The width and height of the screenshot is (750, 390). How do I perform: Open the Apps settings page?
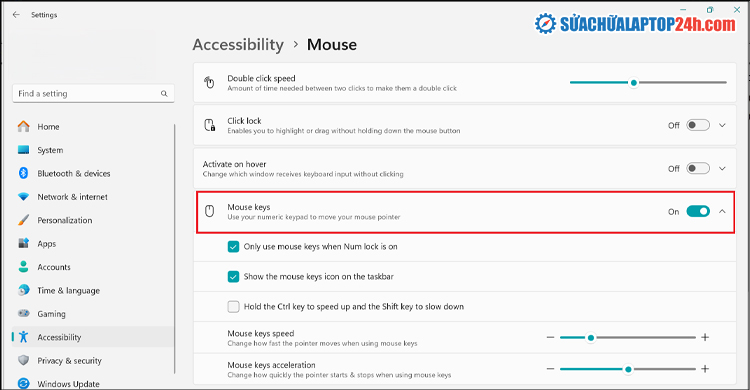93,244
